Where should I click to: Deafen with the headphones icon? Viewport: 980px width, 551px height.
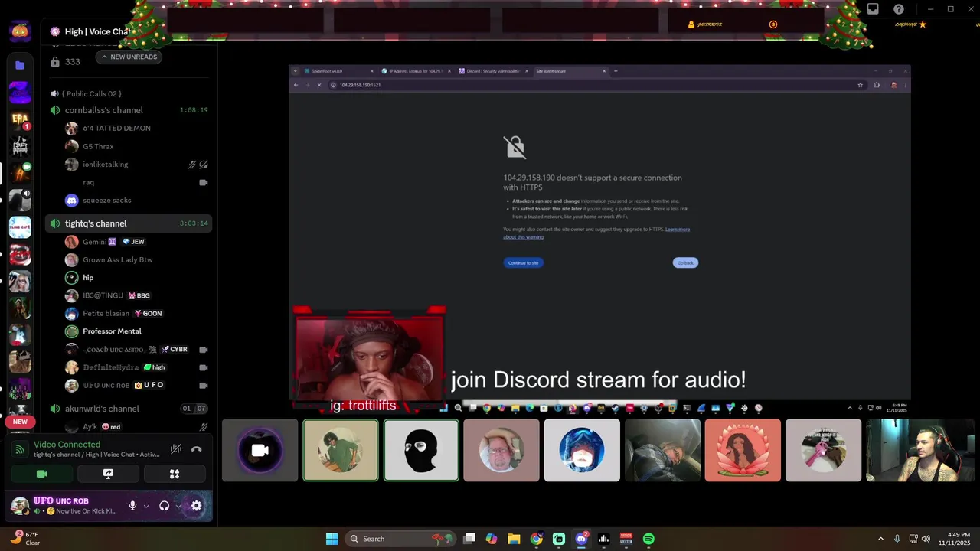[x=164, y=506]
